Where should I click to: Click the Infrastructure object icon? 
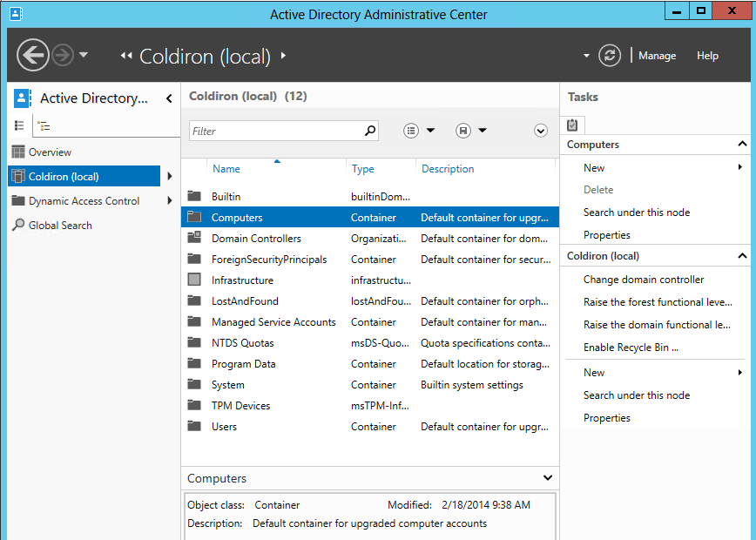pyautogui.click(x=194, y=280)
